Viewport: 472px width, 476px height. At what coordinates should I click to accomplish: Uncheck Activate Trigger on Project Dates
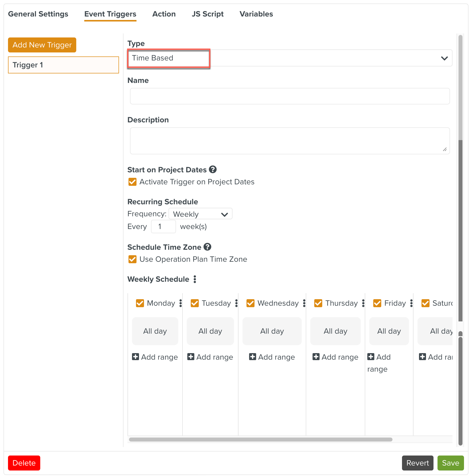[x=132, y=182]
